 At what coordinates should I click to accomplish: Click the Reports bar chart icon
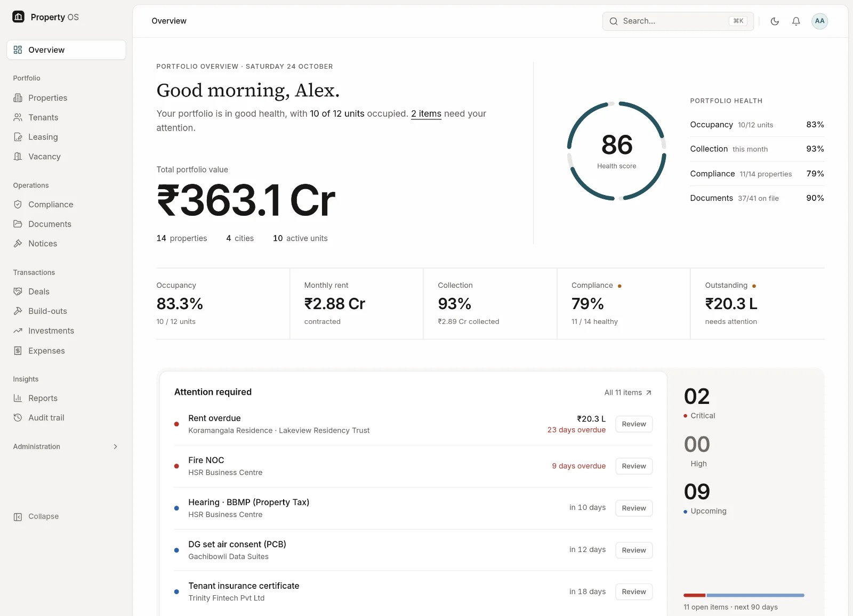click(x=18, y=398)
